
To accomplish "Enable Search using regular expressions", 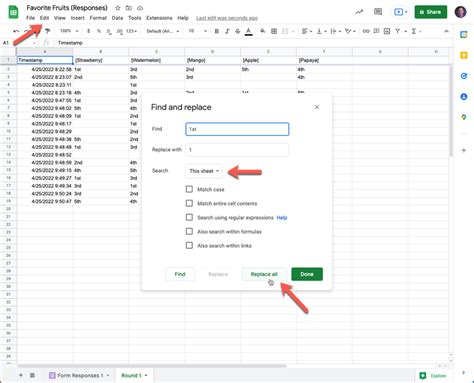I will point(189,217).
